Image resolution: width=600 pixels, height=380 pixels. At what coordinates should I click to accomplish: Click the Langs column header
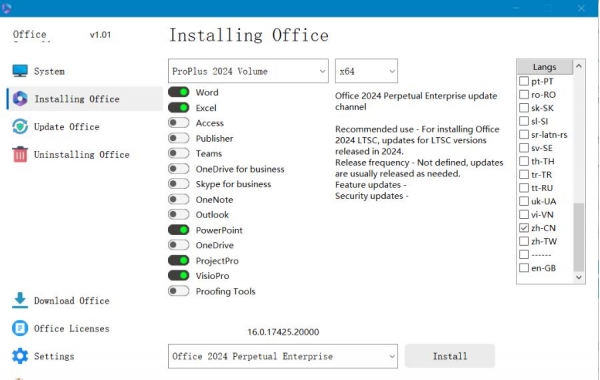click(x=545, y=67)
